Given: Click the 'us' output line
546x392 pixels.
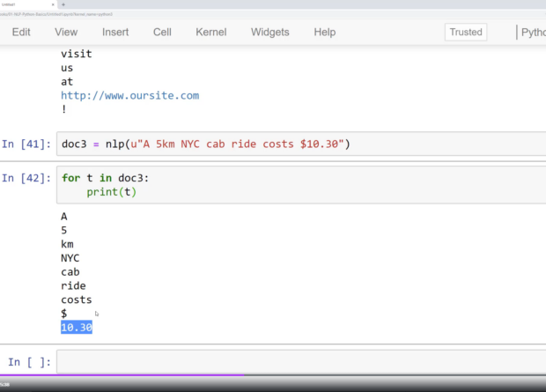Looking at the screenshot, I should coord(67,68).
